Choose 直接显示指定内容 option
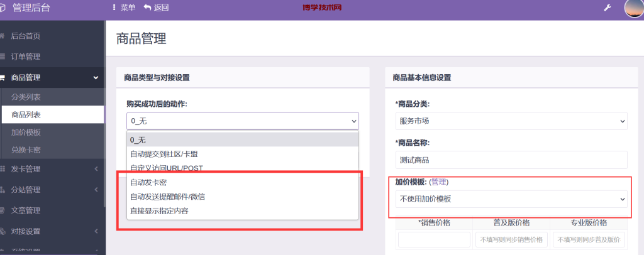 click(159, 211)
